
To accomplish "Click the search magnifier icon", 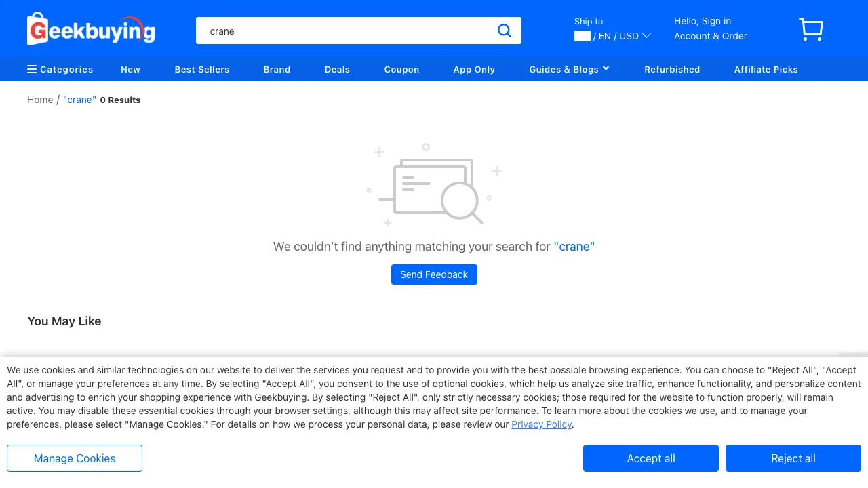I will click(x=505, y=30).
